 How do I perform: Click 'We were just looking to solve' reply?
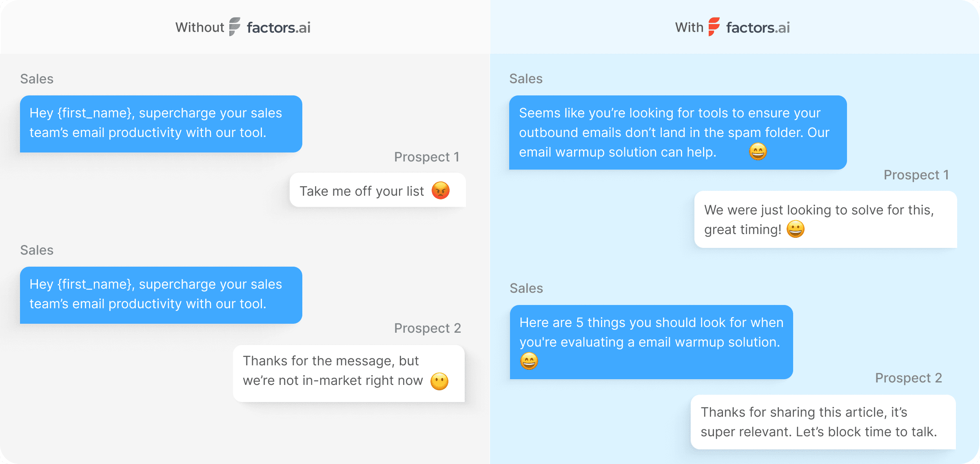825,219
